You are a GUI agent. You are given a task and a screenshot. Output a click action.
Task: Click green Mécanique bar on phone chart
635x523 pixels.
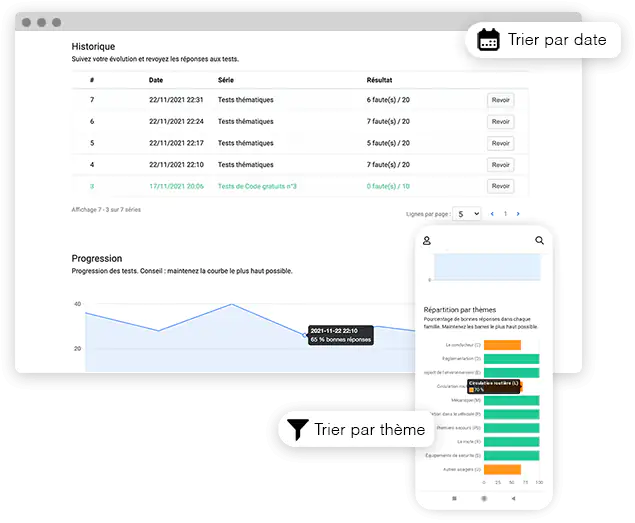click(511, 401)
